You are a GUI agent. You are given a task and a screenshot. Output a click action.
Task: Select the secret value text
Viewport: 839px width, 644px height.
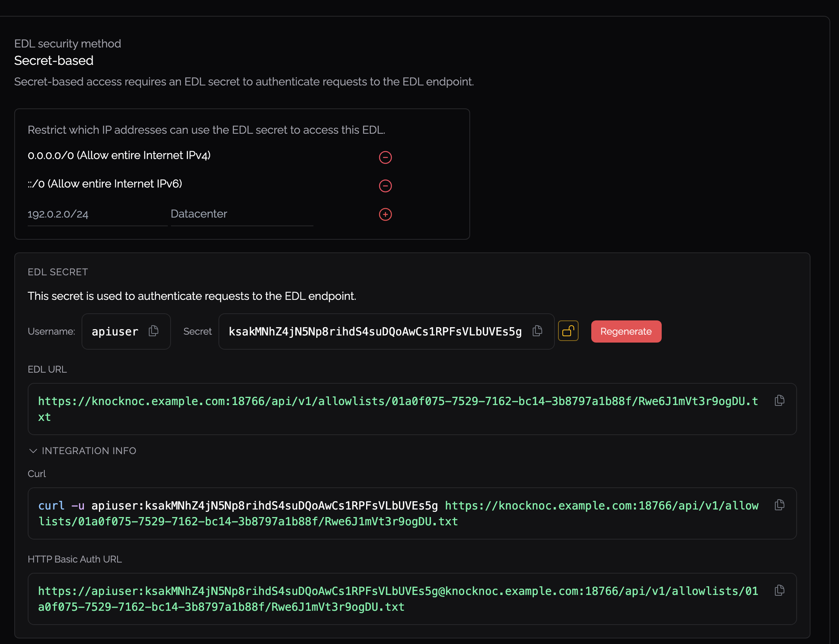click(x=375, y=331)
